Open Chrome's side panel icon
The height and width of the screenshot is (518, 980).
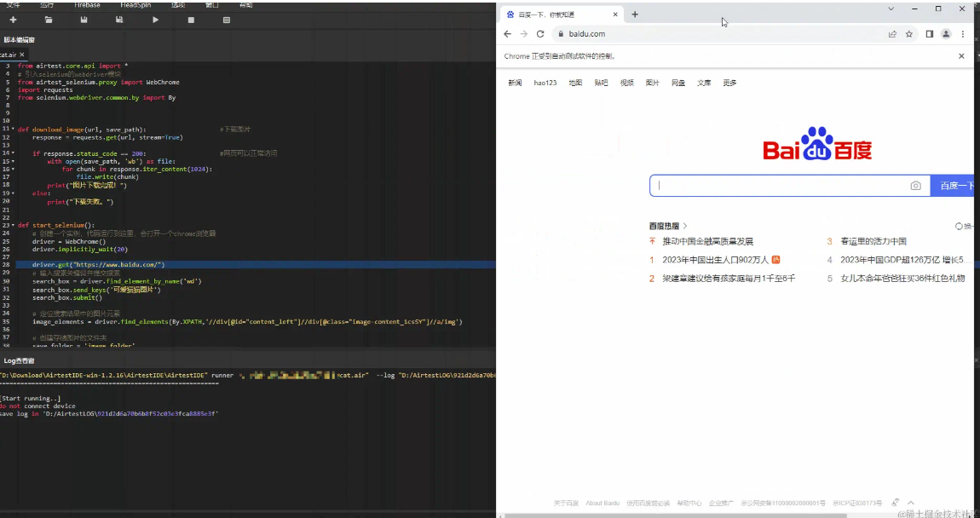930,34
